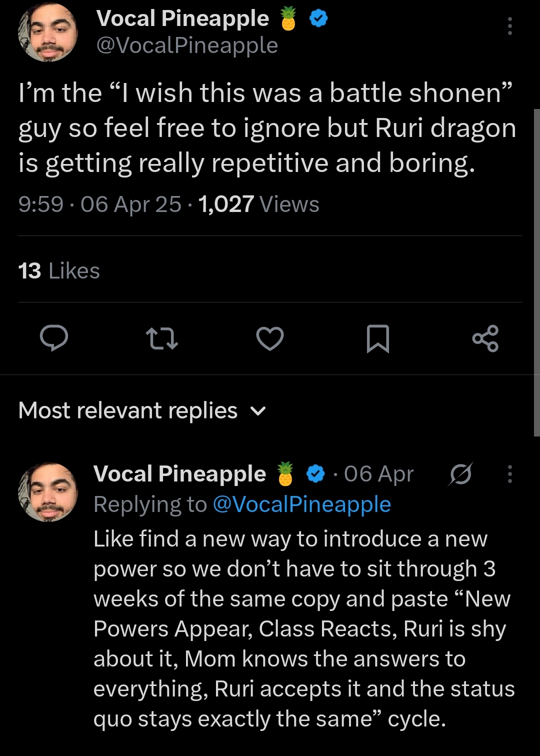Click the verified badge on main tweet

[x=318, y=19]
